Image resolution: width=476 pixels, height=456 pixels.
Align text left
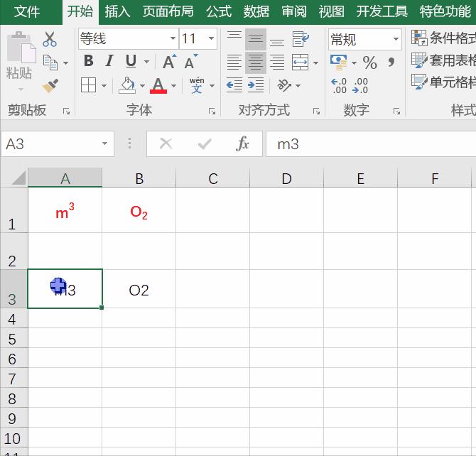234,63
